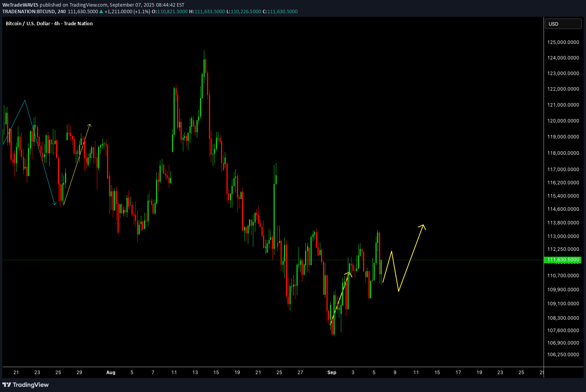Click the 13 date on time axis
This screenshot has width=586, height=392.
(x=195, y=373)
